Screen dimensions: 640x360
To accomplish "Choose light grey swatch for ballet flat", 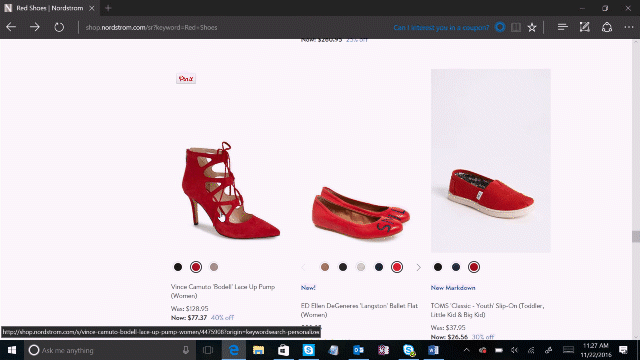I will 361,267.
